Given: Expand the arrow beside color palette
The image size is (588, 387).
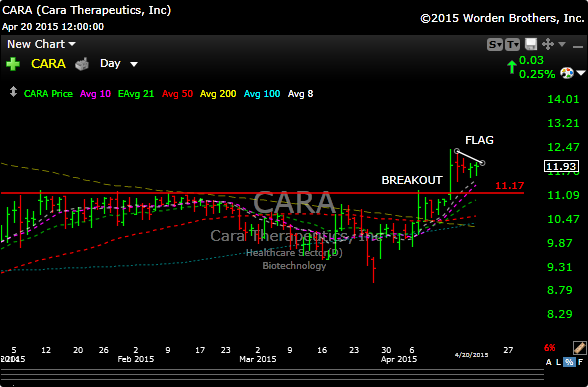Looking at the screenshot, I should coord(581,73).
